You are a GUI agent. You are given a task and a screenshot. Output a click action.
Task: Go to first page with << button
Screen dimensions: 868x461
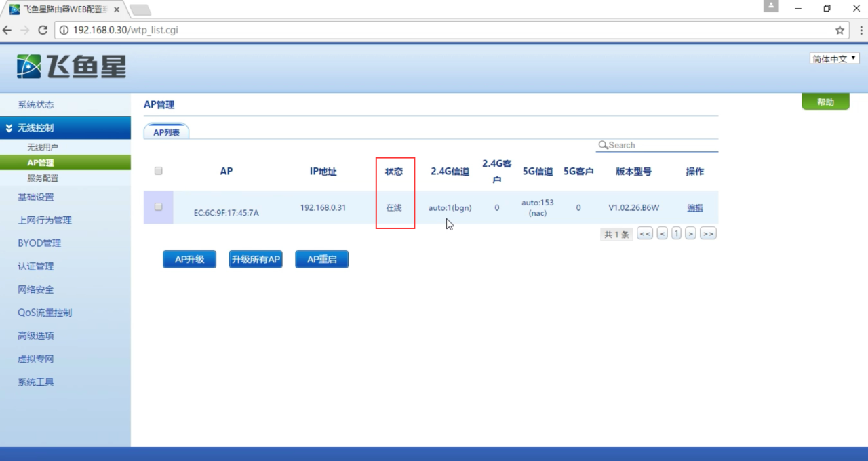tap(645, 234)
